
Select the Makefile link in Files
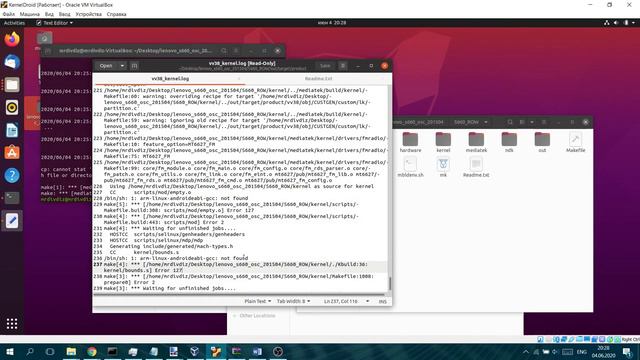click(576, 142)
